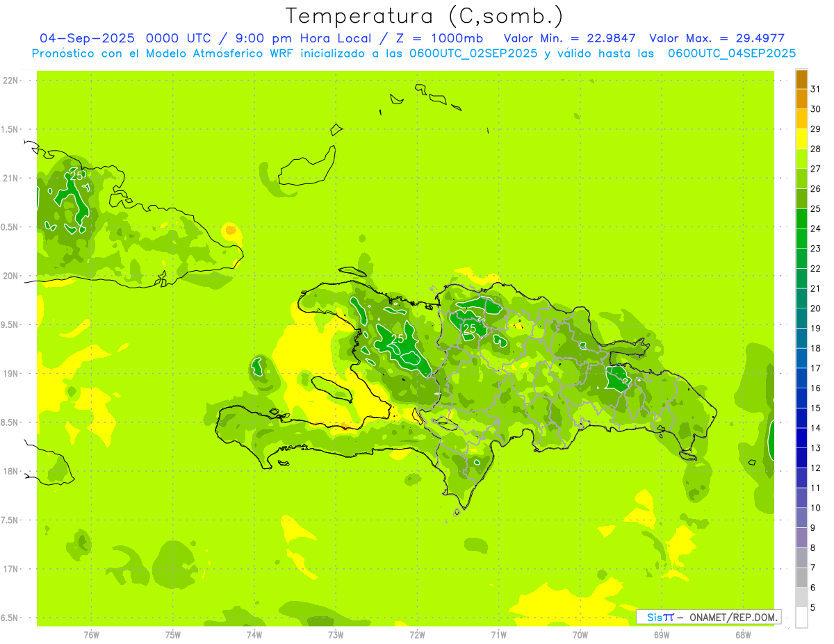Click the yellow swatch between 28 and 29
This screenshot has height=644, width=834.
point(801,140)
